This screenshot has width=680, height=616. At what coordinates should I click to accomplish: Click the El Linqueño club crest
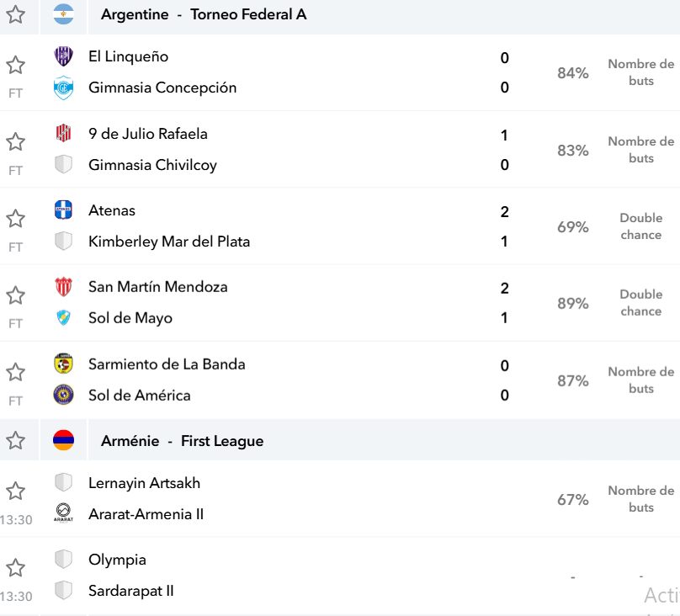[x=63, y=56]
